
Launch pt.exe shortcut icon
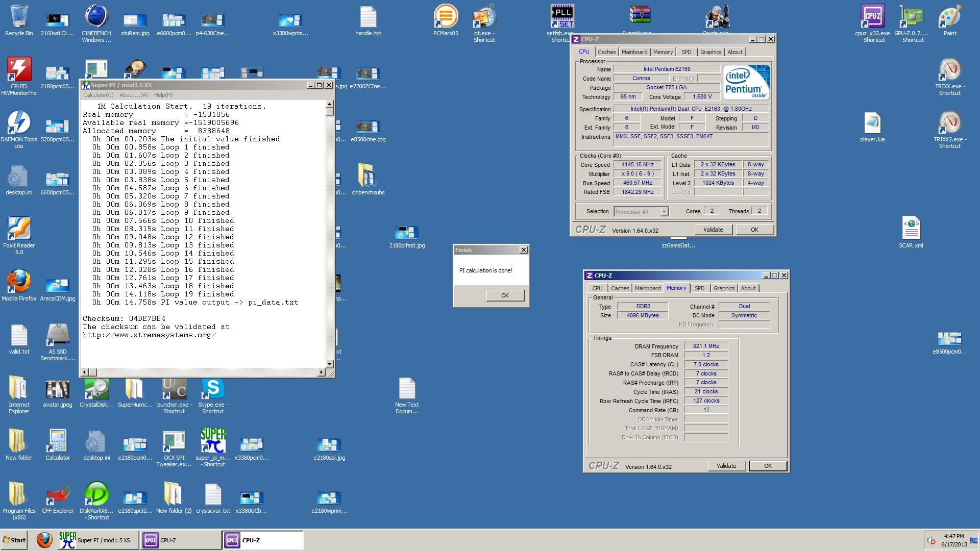click(x=484, y=23)
